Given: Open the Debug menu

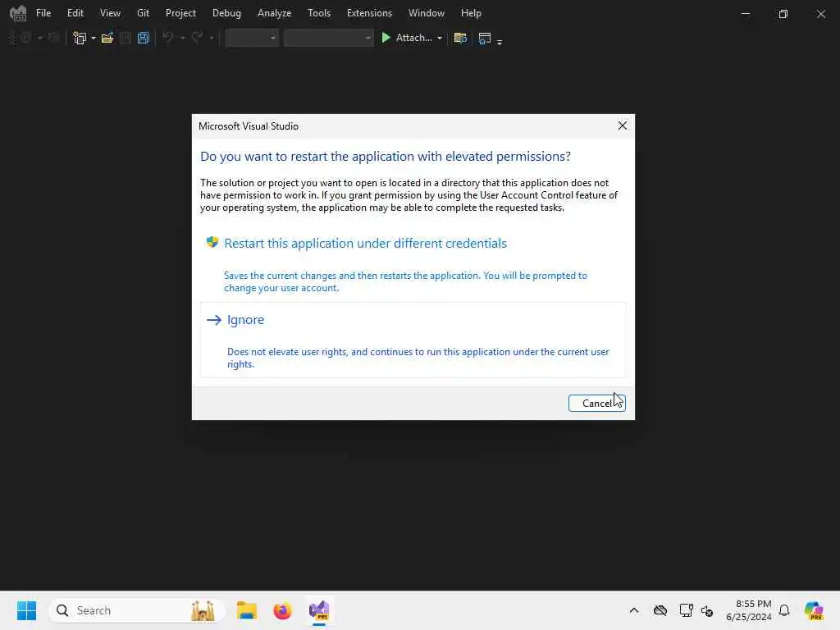Looking at the screenshot, I should point(226,13).
